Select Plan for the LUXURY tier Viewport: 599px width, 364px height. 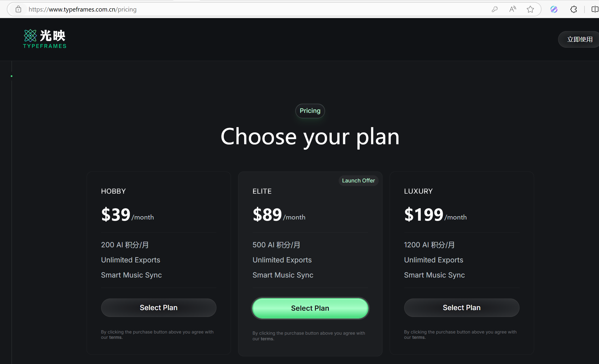tap(462, 308)
